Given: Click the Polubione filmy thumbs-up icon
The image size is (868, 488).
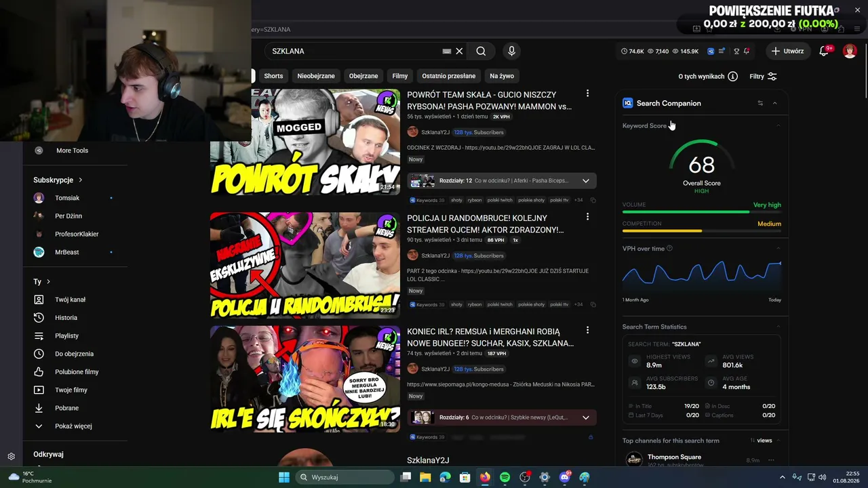Looking at the screenshot, I should (x=39, y=371).
